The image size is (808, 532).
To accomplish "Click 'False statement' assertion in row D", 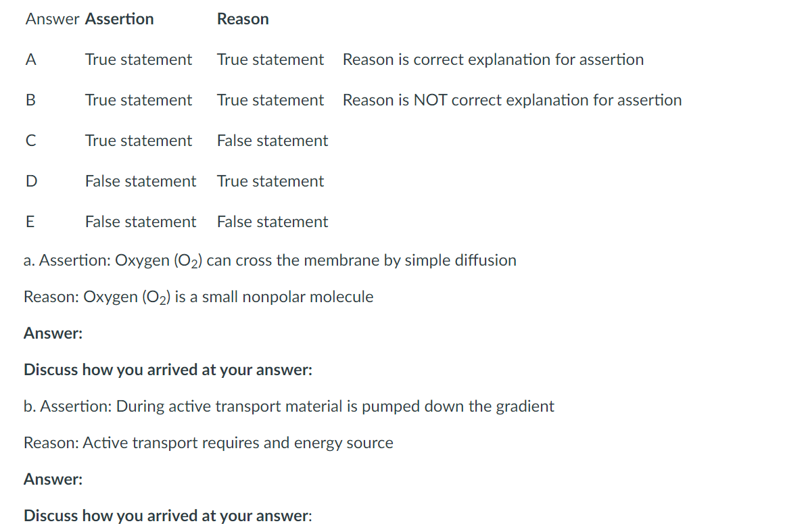I will click(x=141, y=181).
